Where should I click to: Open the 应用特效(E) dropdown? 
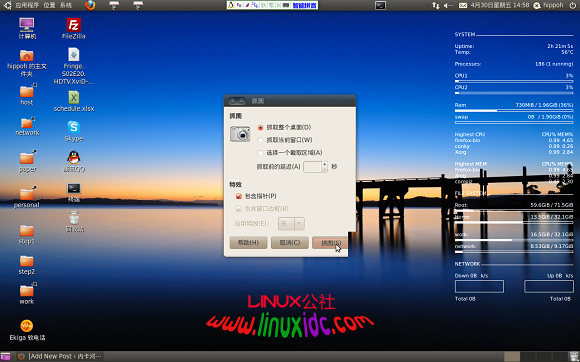(291, 223)
